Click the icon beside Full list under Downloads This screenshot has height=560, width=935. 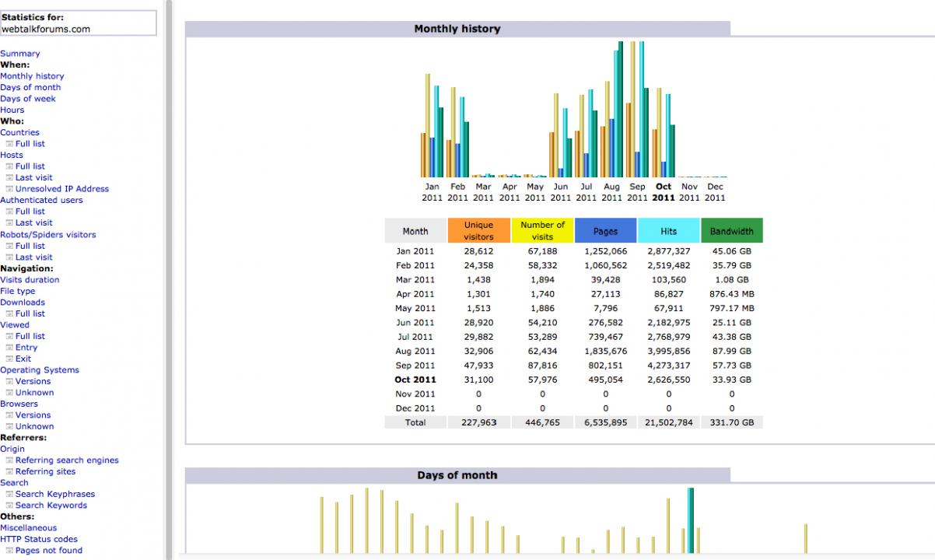[9, 313]
